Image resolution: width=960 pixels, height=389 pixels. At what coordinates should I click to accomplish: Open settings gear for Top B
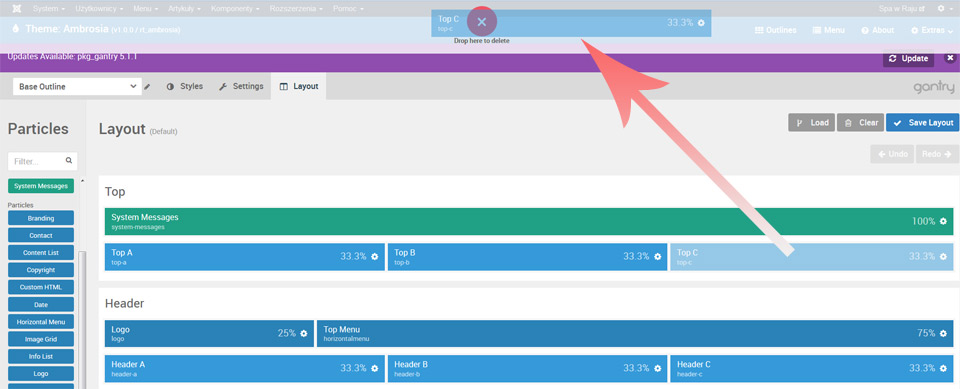point(658,257)
